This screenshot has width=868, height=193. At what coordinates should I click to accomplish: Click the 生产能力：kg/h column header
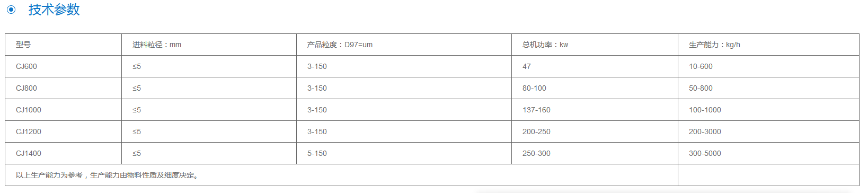point(769,45)
